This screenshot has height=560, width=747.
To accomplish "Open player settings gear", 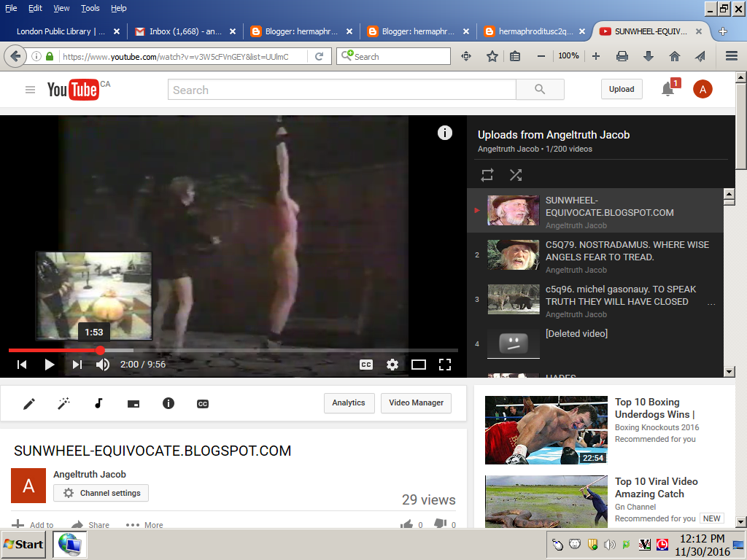I will pyautogui.click(x=392, y=365).
